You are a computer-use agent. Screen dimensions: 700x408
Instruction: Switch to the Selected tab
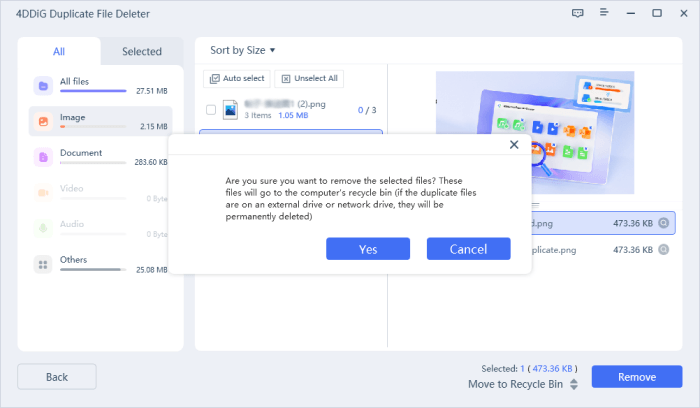(142, 51)
